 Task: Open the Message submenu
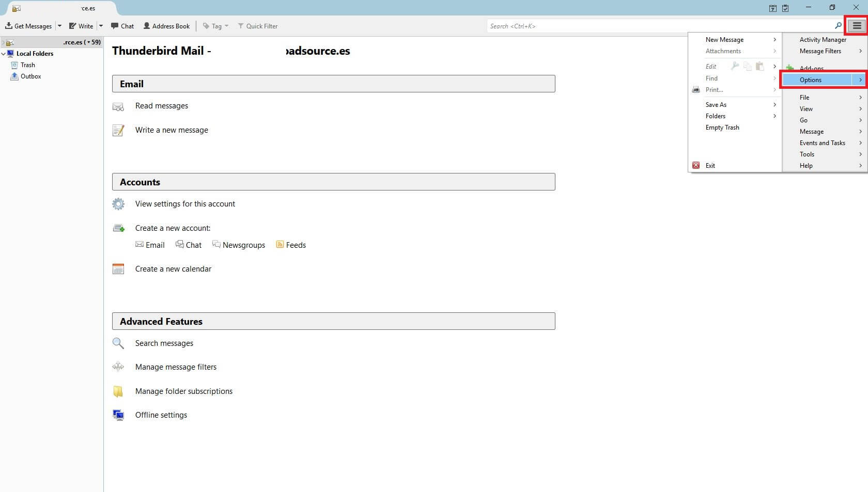coord(824,132)
